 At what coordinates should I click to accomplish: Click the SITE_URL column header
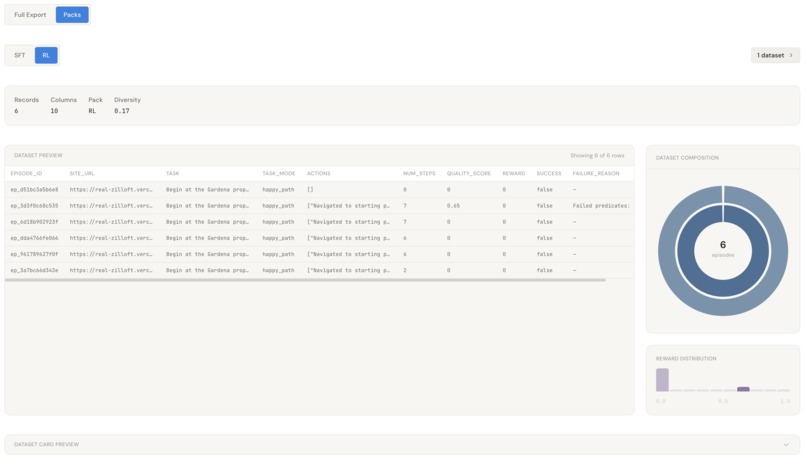[x=82, y=173]
